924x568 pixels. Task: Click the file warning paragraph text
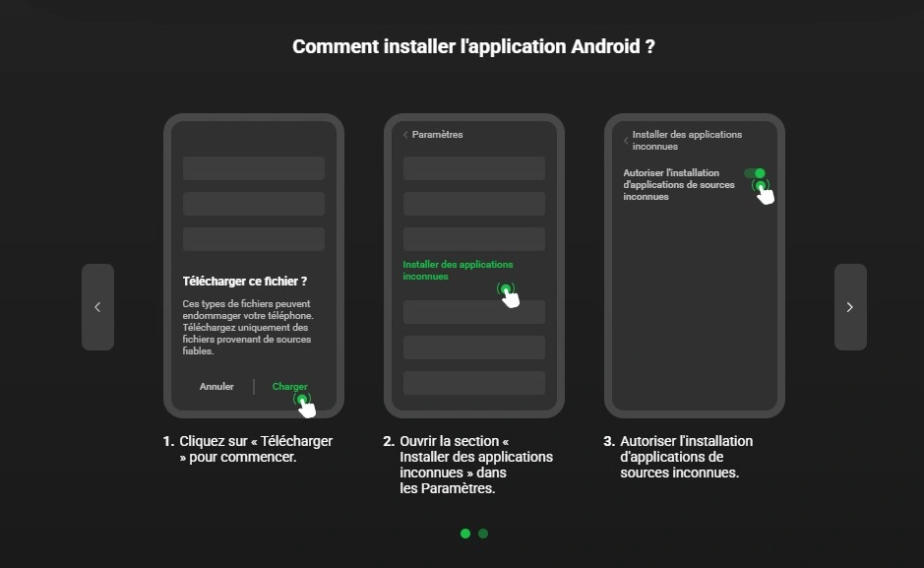(248, 327)
